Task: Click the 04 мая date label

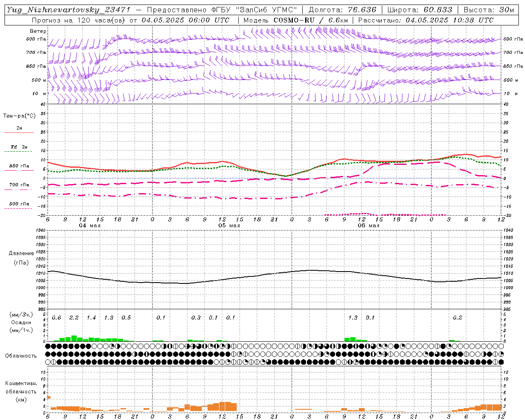Action: (90, 226)
